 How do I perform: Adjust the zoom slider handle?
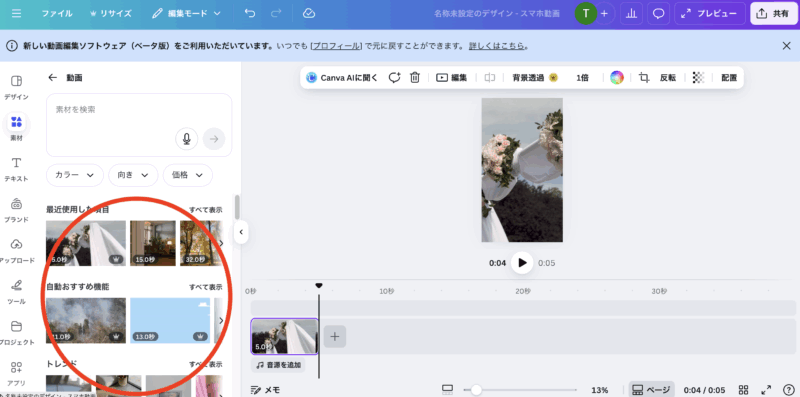click(x=476, y=390)
